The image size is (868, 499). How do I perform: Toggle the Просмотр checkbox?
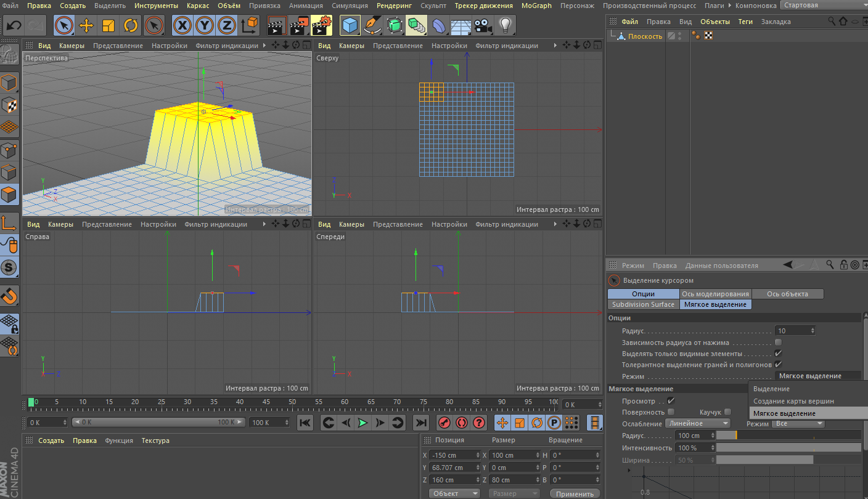pos(671,401)
